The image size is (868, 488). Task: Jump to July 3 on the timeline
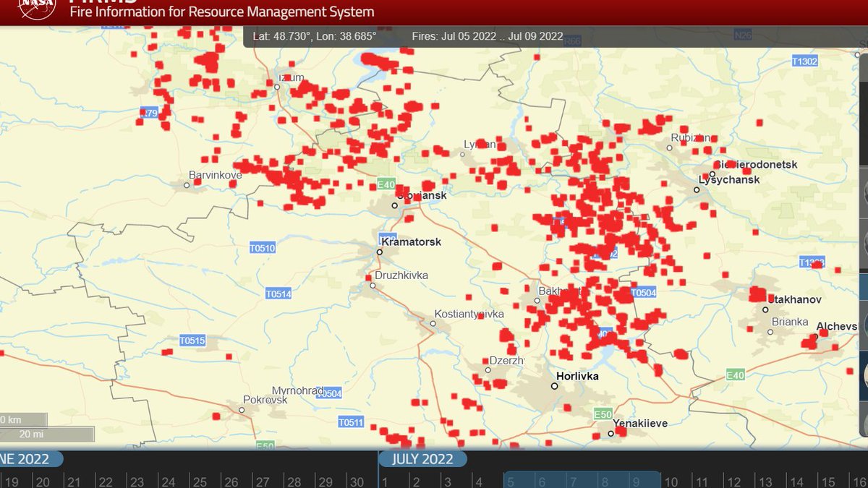click(447, 481)
